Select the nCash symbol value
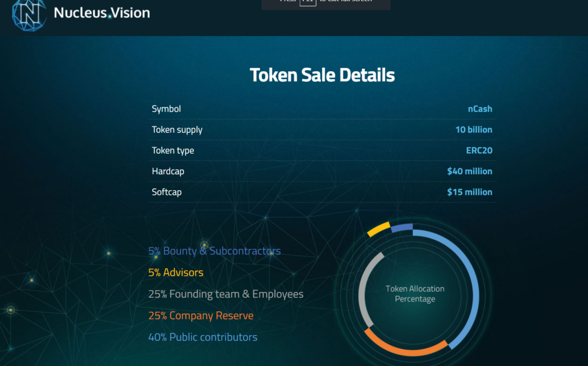588x366 pixels. click(x=480, y=109)
